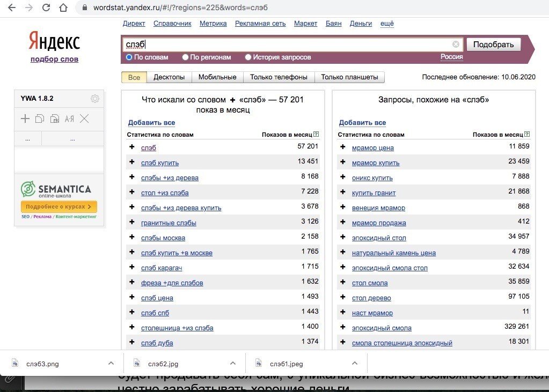Click the 'Подобрать' button
Image resolution: width=549 pixels, height=392 pixels.
tap(493, 45)
